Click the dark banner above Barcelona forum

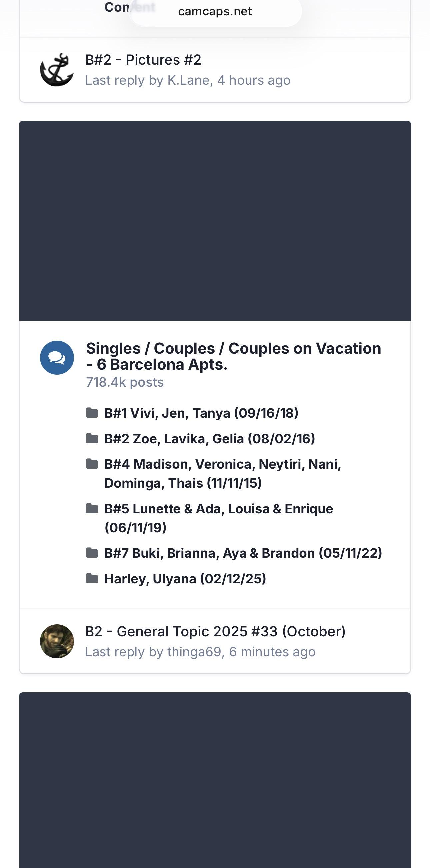[215, 220]
